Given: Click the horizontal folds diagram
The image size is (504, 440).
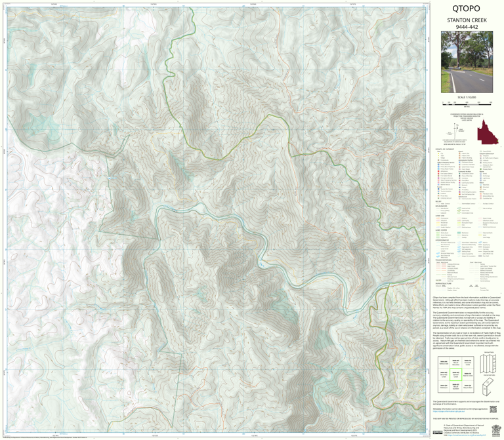Looking at the screenshot, I should [488, 386].
